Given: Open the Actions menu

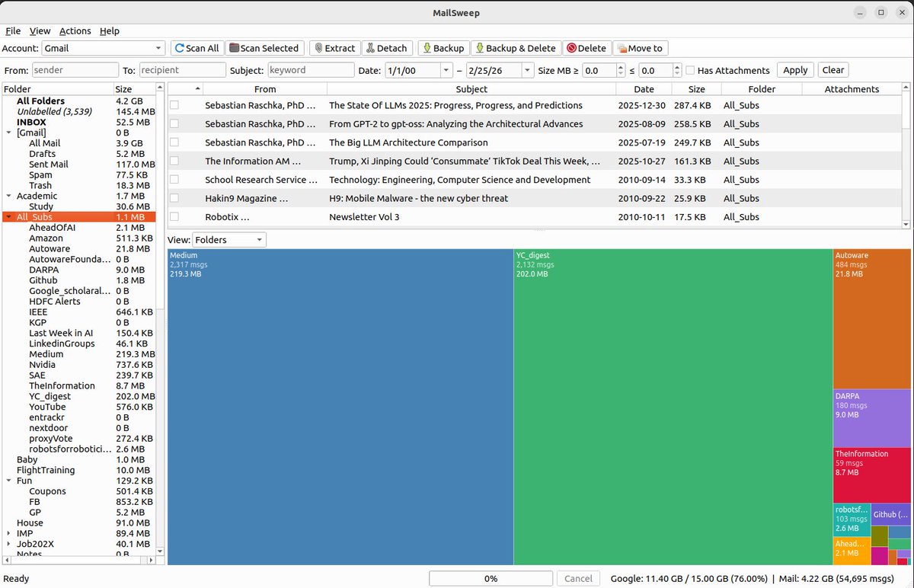Looking at the screenshot, I should (75, 31).
